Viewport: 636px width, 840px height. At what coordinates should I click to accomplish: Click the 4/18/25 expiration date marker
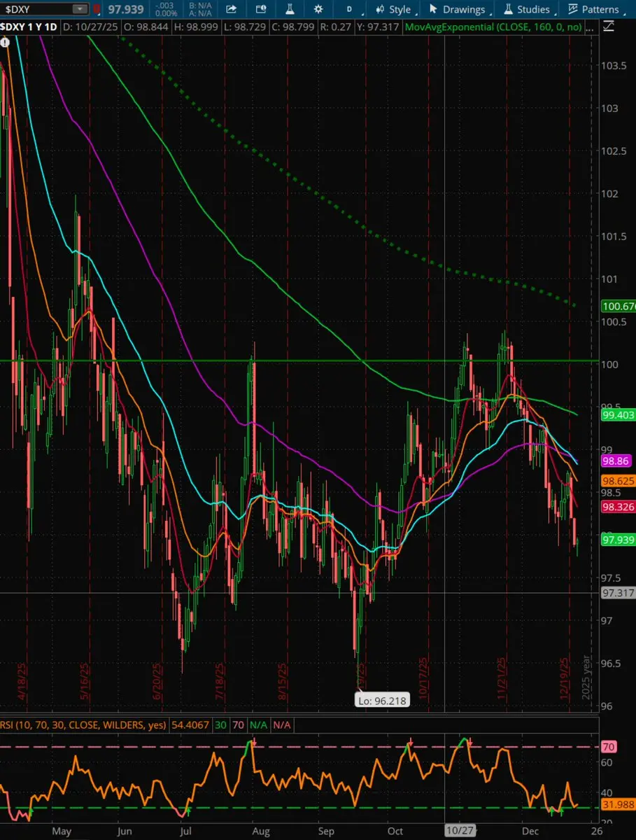coord(23,681)
